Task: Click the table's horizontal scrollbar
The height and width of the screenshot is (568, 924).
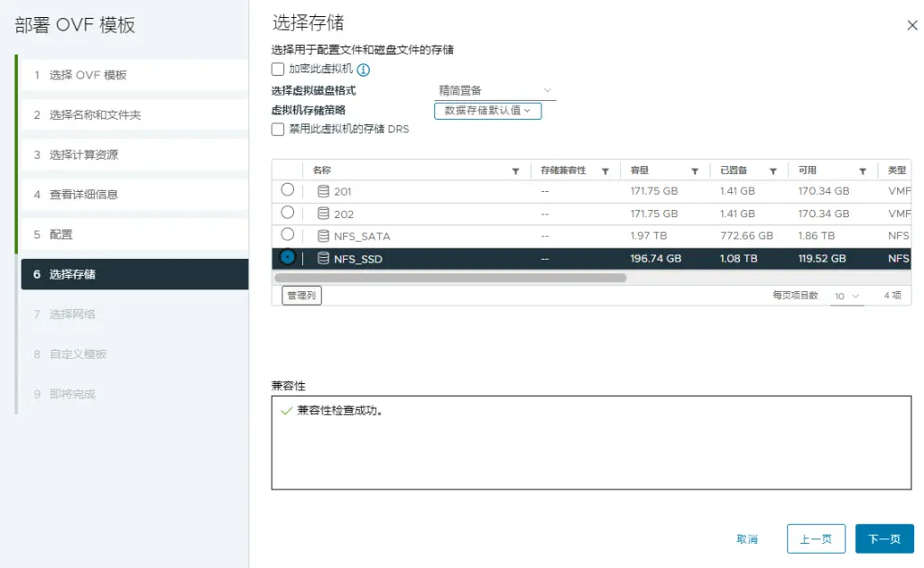Action: pyautogui.click(x=449, y=278)
